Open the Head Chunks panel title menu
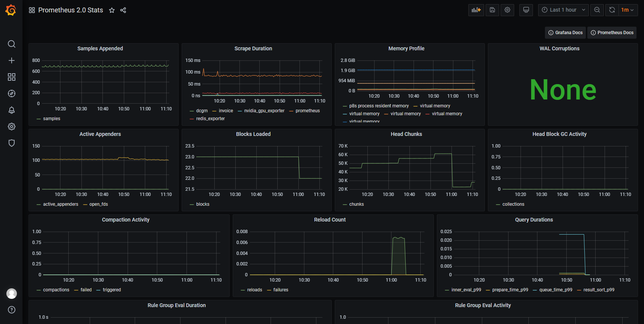Image resolution: width=644 pixels, height=324 pixels. click(406, 134)
